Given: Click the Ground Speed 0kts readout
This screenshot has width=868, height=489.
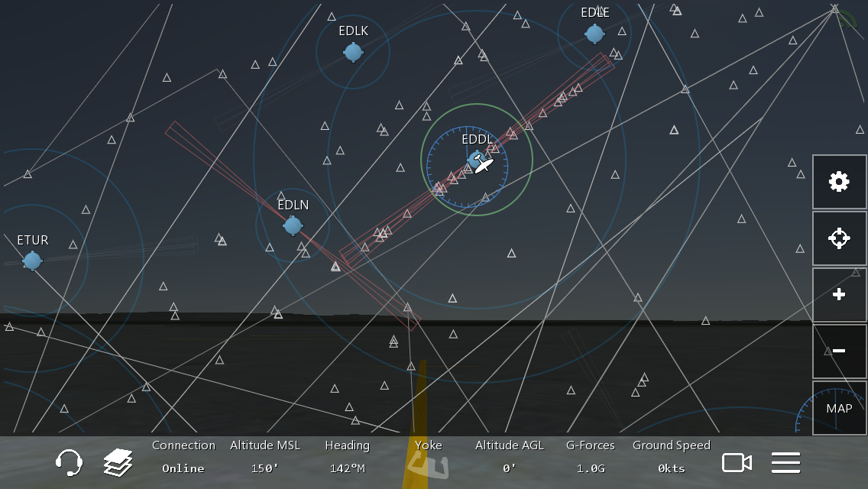Looking at the screenshot, I should point(672,458).
